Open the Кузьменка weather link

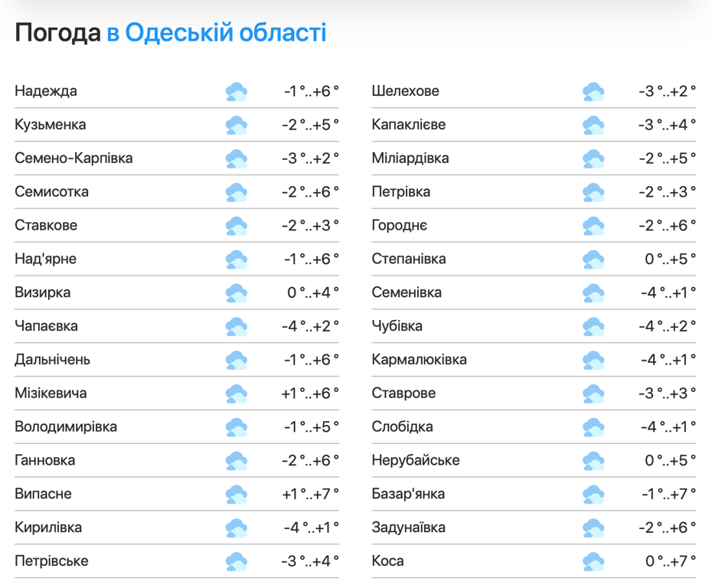[x=51, y=125]
